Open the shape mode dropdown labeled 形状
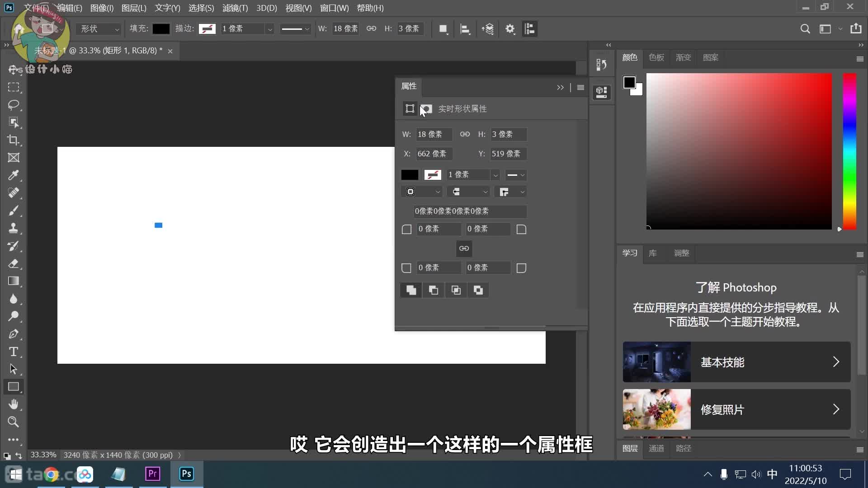 [99, 29]
